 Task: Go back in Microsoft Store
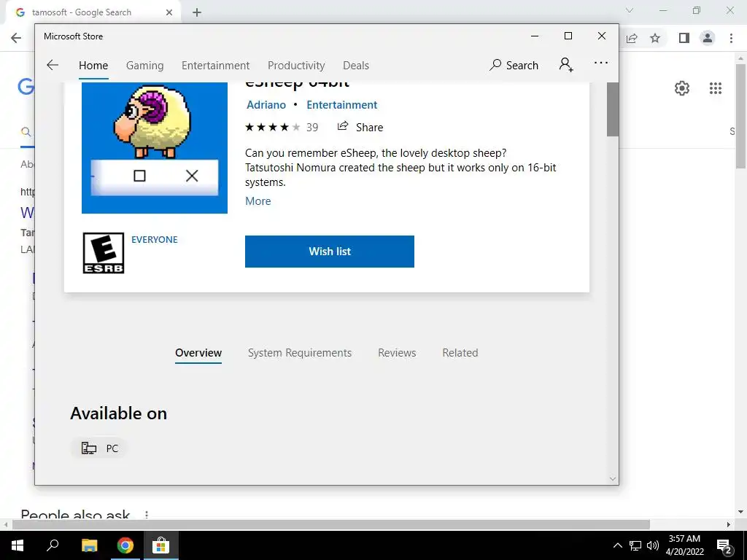point(53,65)
